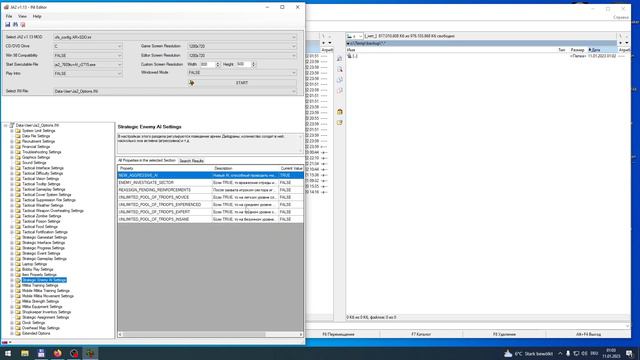Collapse the Data-User\Ja2_Options.INI root node
Screen dimensions: 640x360
coord(5,125)
